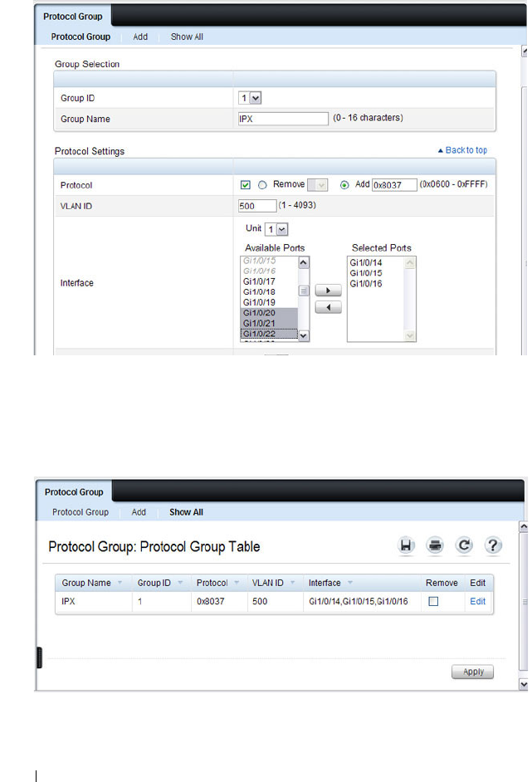Open the Unit dropdown
The width and height of the screenshot is (532, 782).
[276, 229]
